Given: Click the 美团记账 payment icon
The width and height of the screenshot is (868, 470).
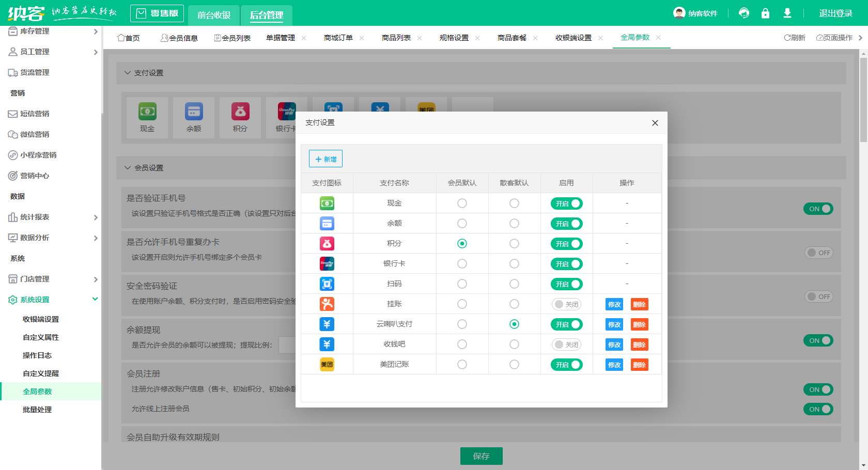Looking at the screenshot, I should (x=327, y=364).
